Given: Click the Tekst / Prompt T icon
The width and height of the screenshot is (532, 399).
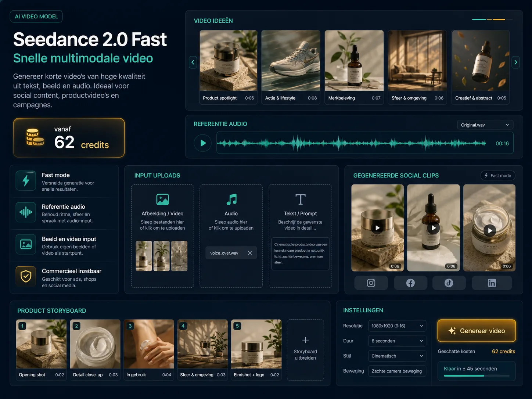Looking at the screenshot, I should 300,199.
